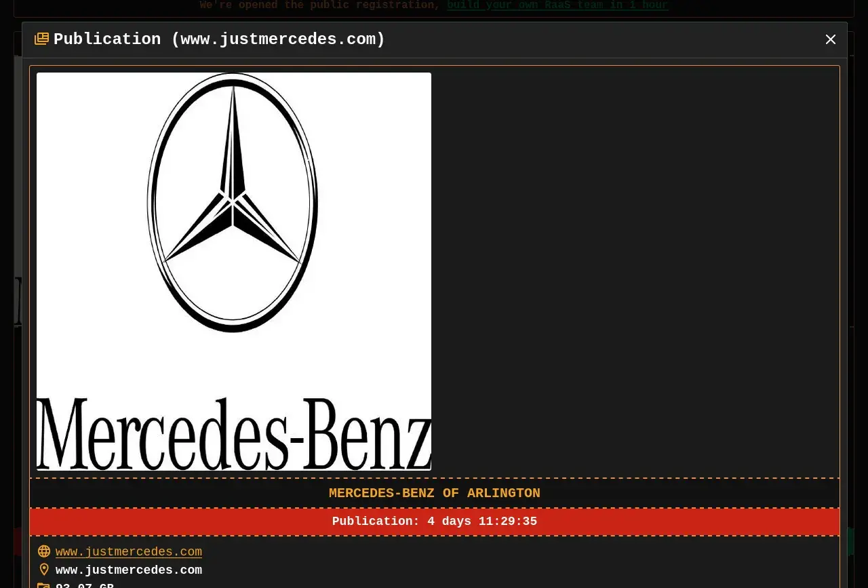Viewport: 868px width, 588px height.
Task: Click the 93.07 GB size text
Action: 85,585
